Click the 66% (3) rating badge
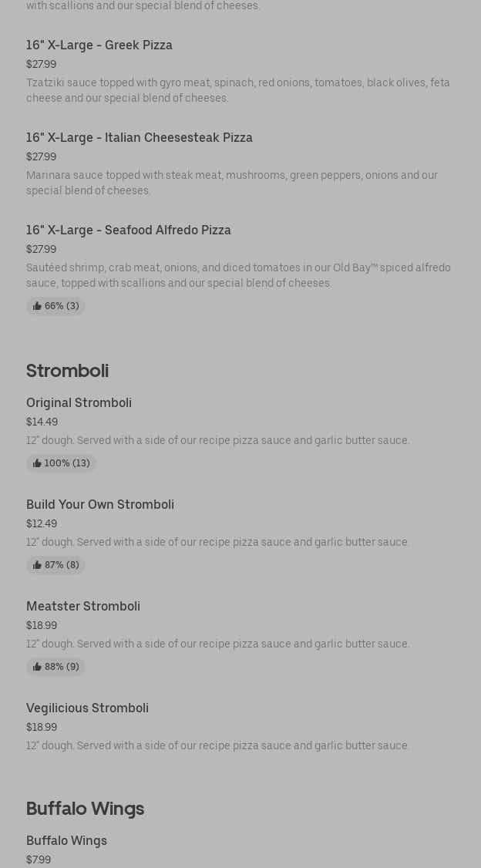481x868 pixels. tap(55, 306)
